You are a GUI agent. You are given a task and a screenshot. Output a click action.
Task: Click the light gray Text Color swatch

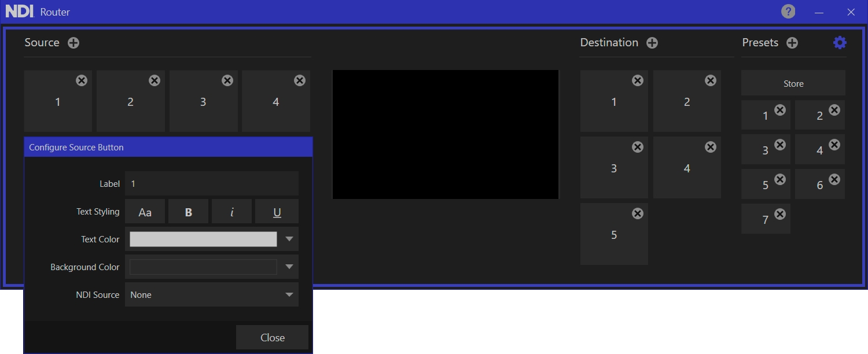click(x=203, y=239)
